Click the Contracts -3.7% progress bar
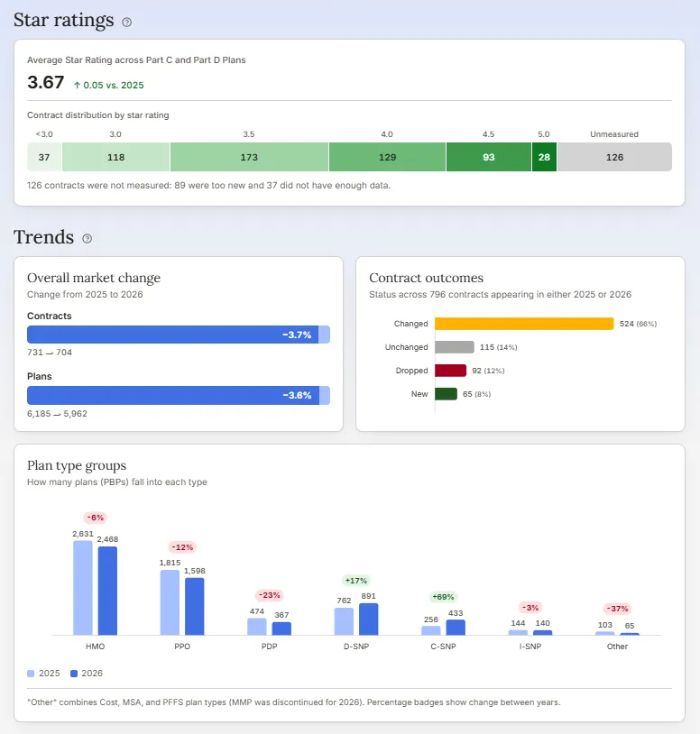Image resolution: width=700 pixels, height=734 pixels. coord(179,335)
